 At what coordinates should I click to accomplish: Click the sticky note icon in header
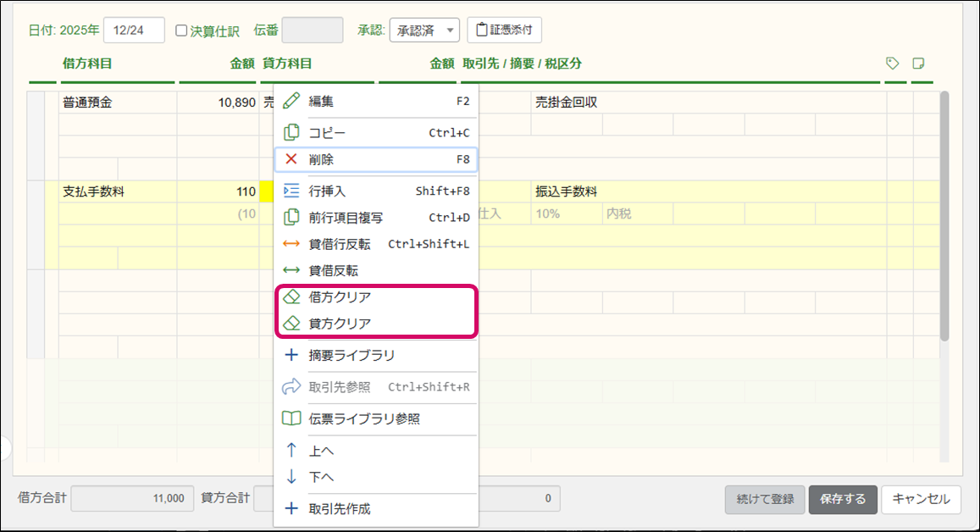[x=918, y=64]
